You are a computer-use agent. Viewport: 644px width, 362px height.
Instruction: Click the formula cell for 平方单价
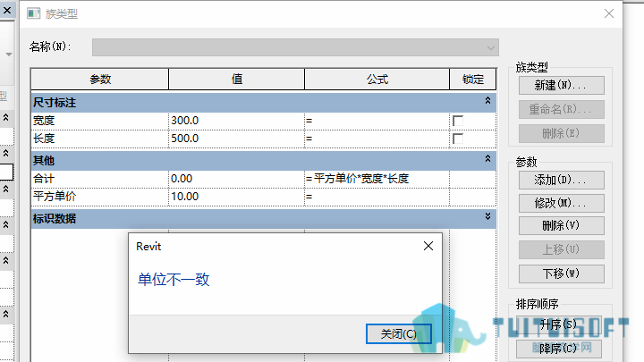377,196
